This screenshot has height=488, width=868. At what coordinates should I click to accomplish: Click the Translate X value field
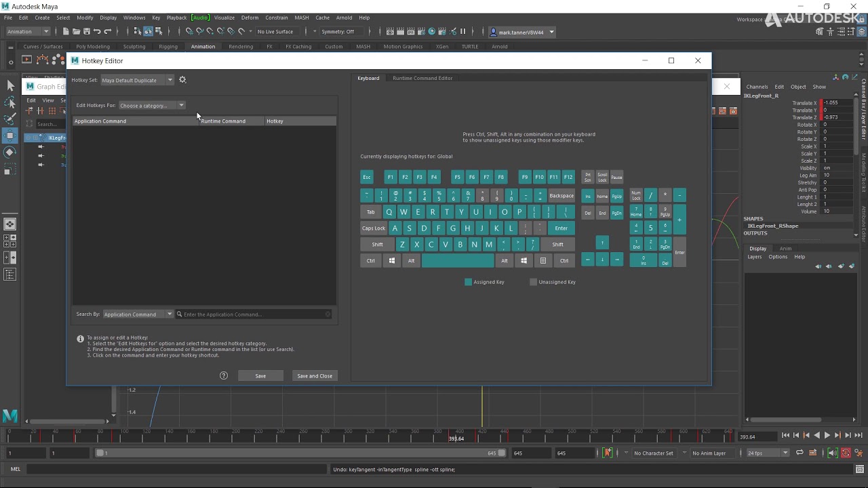click(837, 103)
